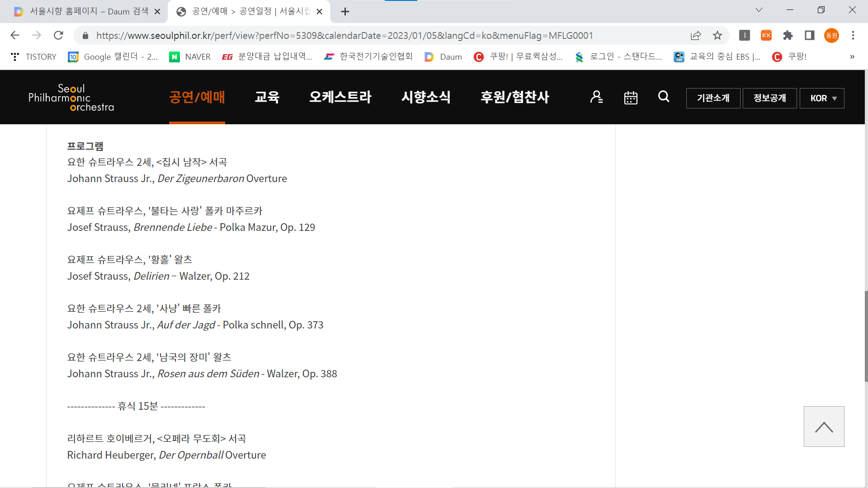Open the 공연/예매 menu
868x488 pixels.
pyautogui.click(x=197, y=97)
